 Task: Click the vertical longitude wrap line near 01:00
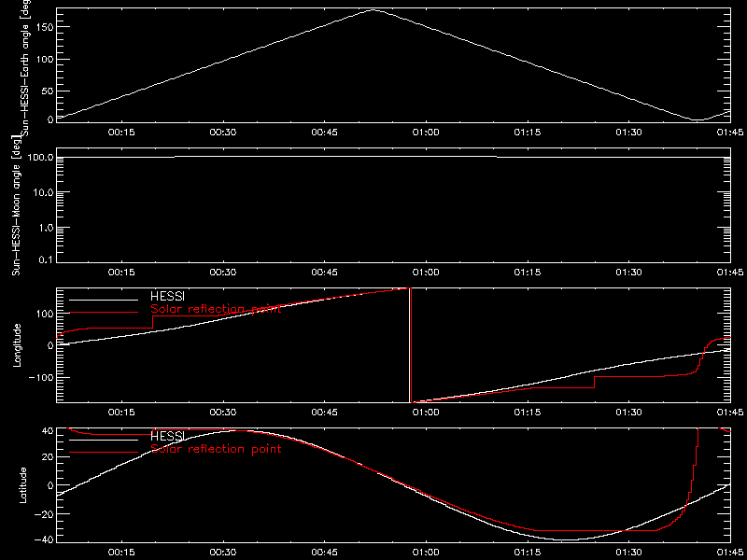(x=410, y=345)
